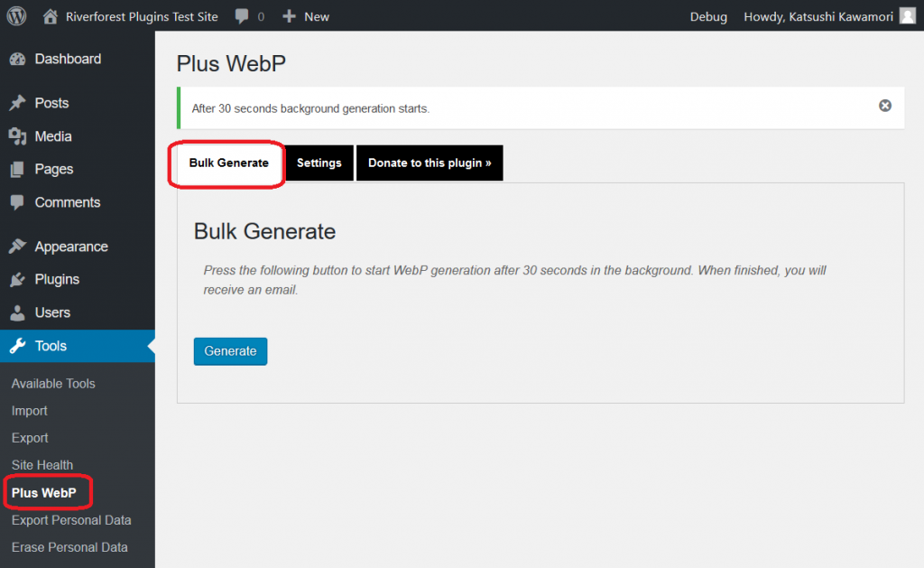Dismiss the background generation notice
This screenshot has height=568, width=924.
pyautogui.click(x=885, y=106)
